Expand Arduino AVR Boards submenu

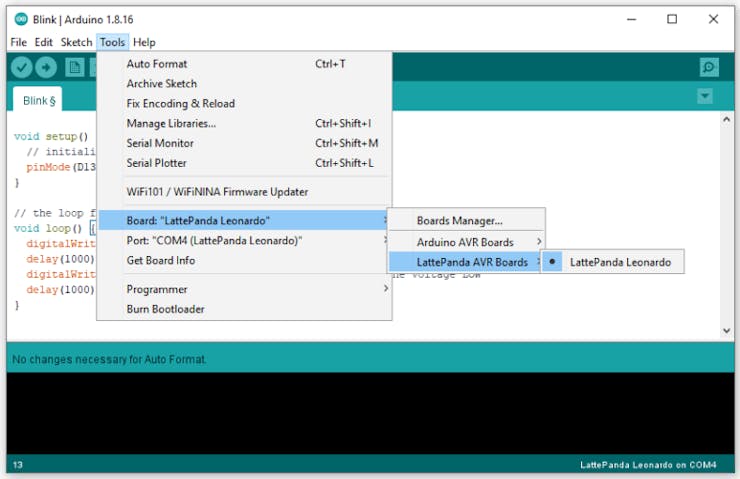click(466, 242)
